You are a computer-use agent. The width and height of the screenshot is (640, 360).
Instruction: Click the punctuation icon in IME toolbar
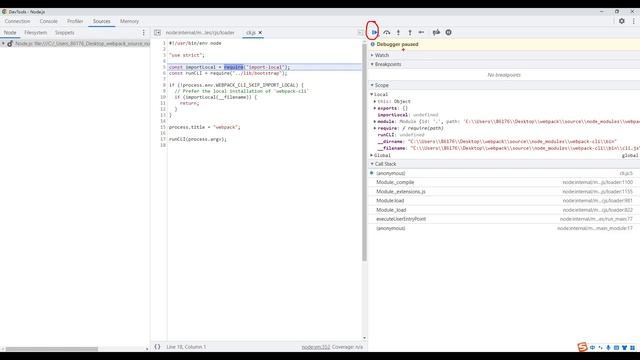coord(600,348)
